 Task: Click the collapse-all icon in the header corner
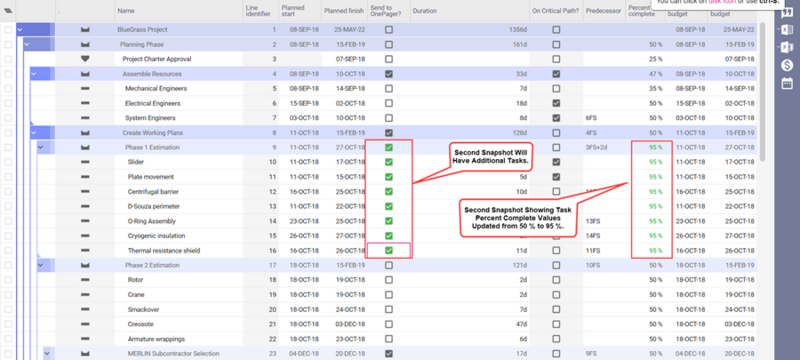(8, 10)
